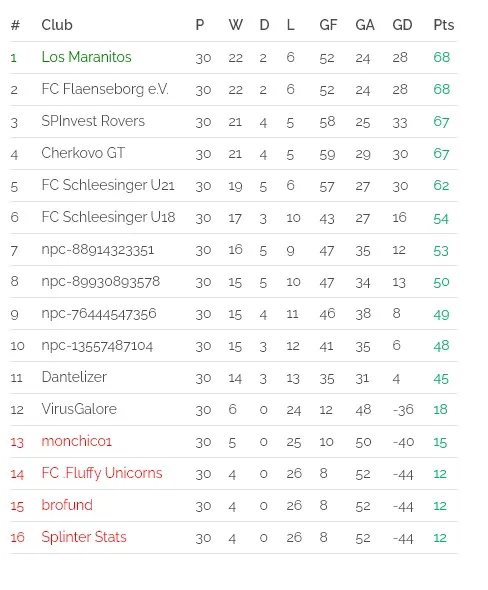Click FC Schleesinger U21 in the table
The width and height of the screenshot is (488, 590).
click(108, 186)
